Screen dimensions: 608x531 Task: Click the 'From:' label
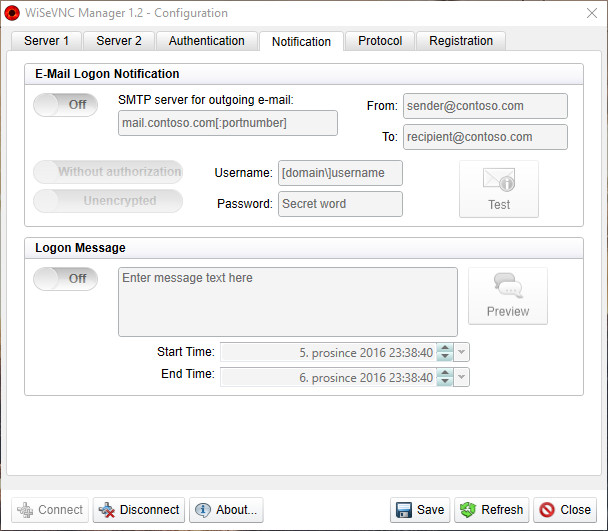tap(382, 106)
